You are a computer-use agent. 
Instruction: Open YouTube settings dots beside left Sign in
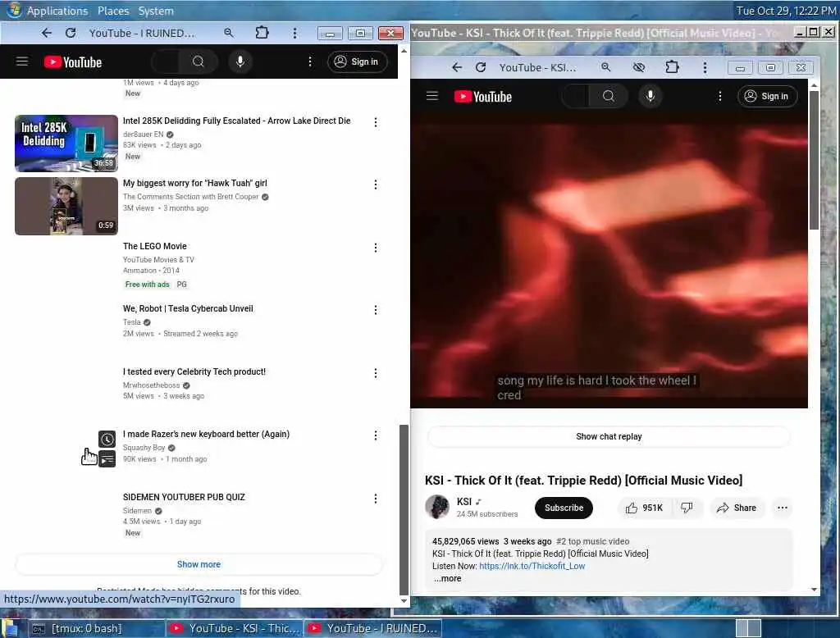coord(309,62)
